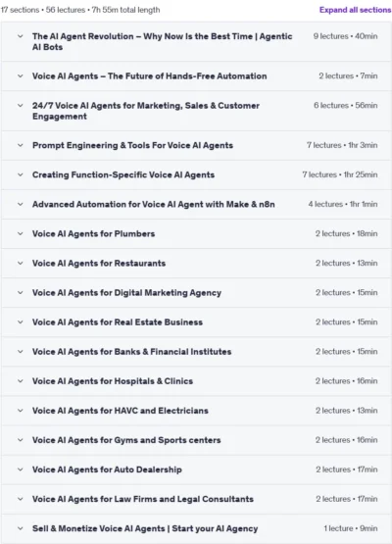This screenshot has height=544, width=392.
Task: Click chevron for Creating Function-Specific Voice AI Agents
Action: (x=21, y=174)
